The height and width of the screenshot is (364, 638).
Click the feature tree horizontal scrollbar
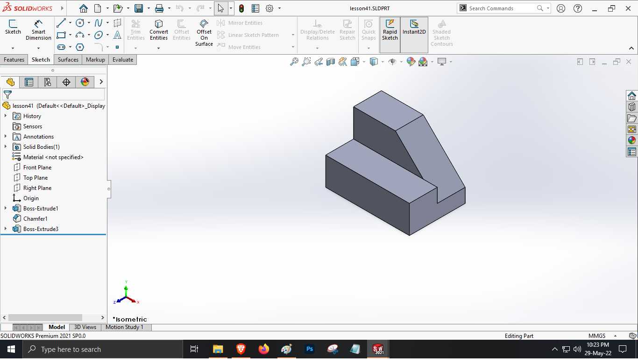tap(45, 318)
